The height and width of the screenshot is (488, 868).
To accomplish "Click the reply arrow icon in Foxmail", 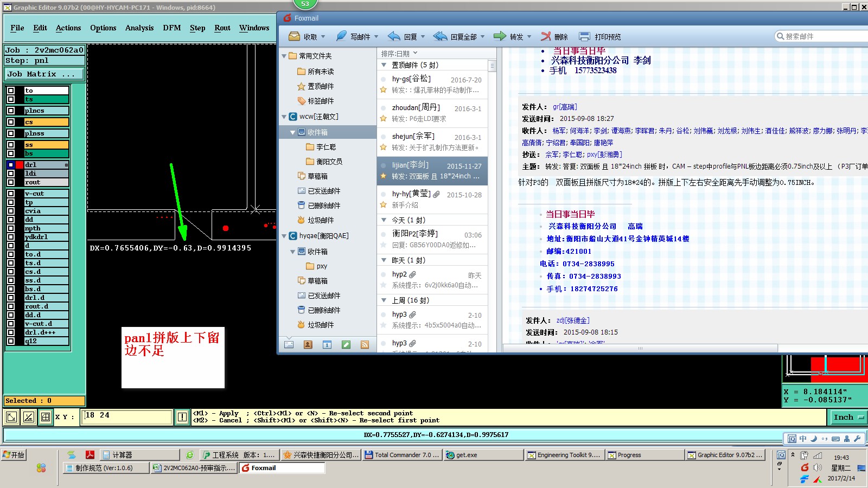I will pos(394,36).
